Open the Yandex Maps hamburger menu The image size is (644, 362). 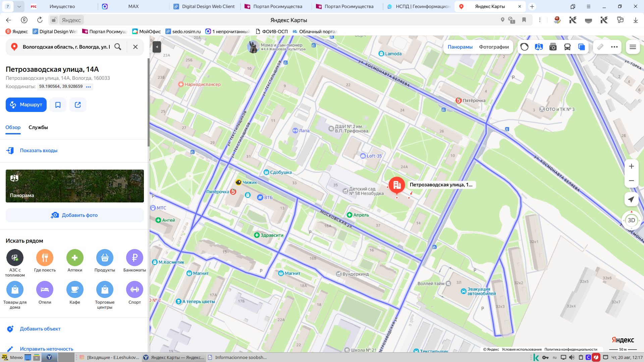[x=633, y=47]
